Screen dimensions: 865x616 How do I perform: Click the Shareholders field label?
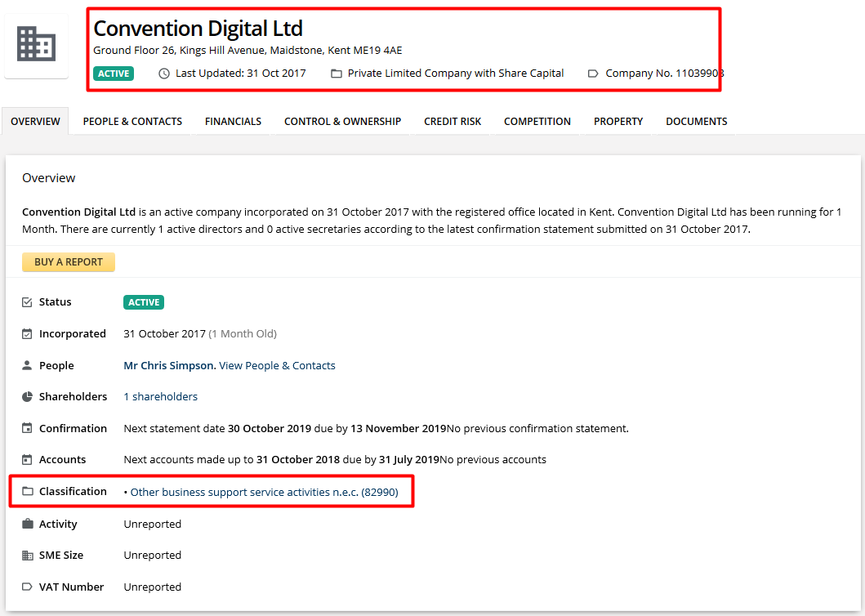pyautogui.click(x=73, y=396)
